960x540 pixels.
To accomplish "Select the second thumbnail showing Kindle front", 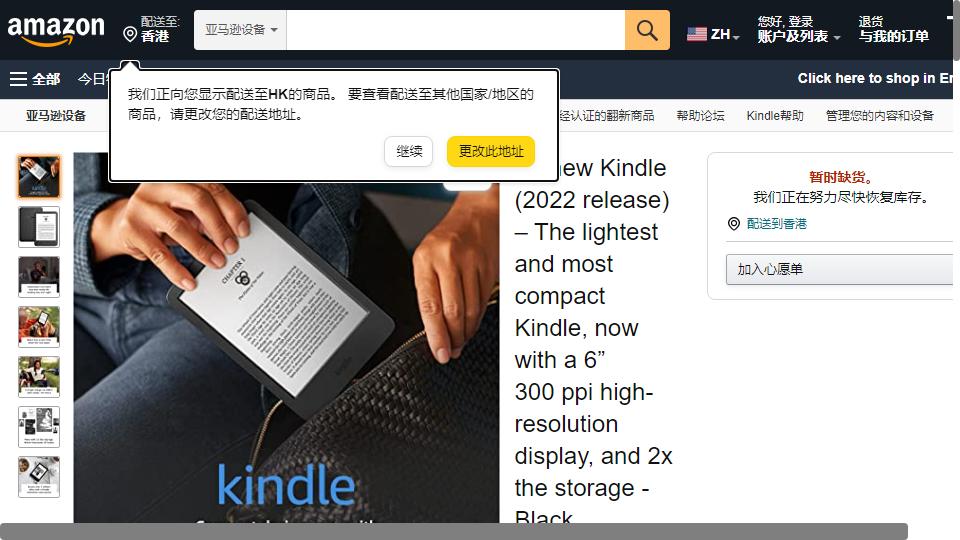I will [x=39, y=227].
